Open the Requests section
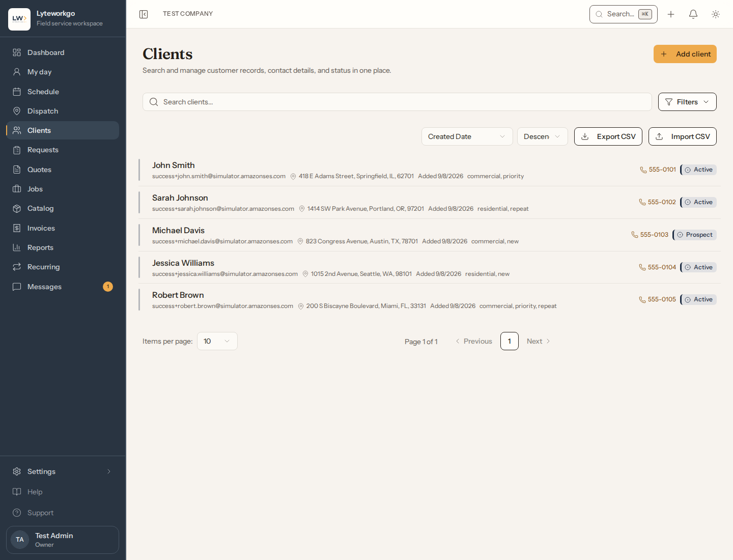The height and width of the screenshot is (560, 733). pyautogui.click(x=63, y=150)
